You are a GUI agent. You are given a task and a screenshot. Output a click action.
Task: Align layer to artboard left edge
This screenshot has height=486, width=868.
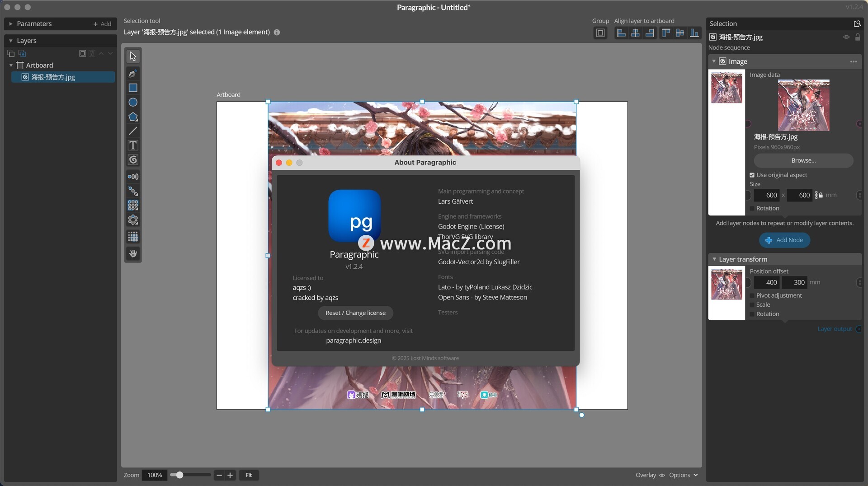(621, 33)
